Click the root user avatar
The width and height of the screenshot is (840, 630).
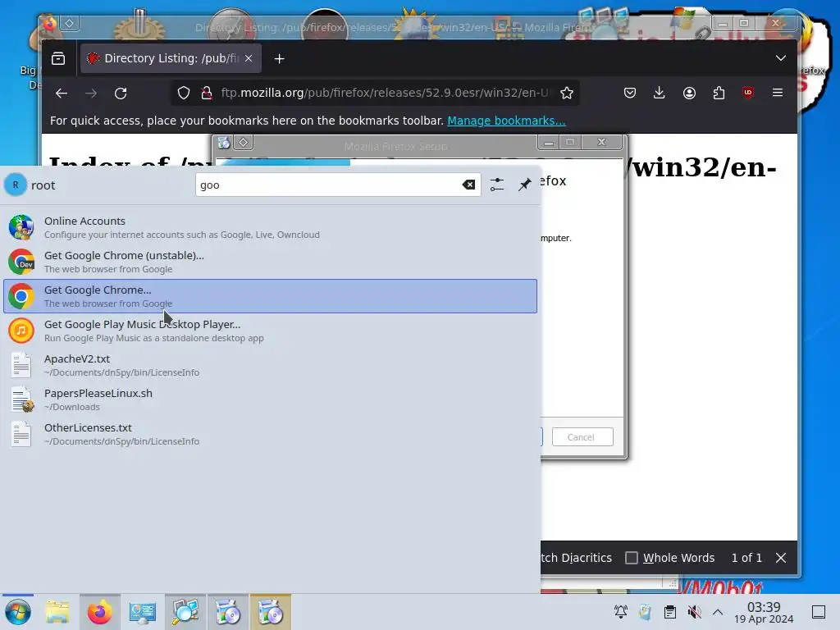coord(16,185)
